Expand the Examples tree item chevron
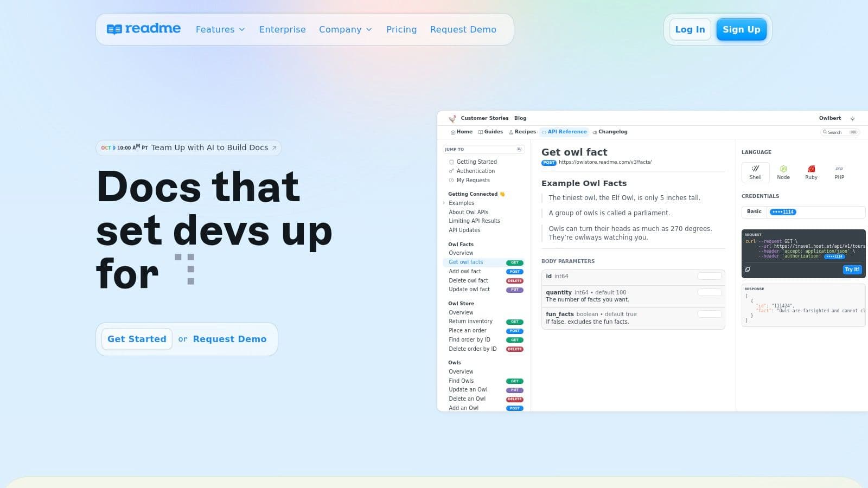 coord(444,203)
